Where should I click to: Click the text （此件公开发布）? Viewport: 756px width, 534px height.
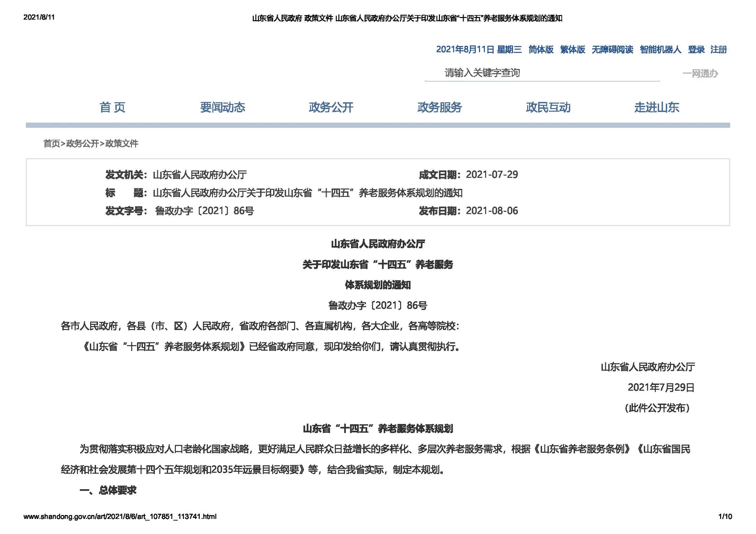click(x=657, y=408)
